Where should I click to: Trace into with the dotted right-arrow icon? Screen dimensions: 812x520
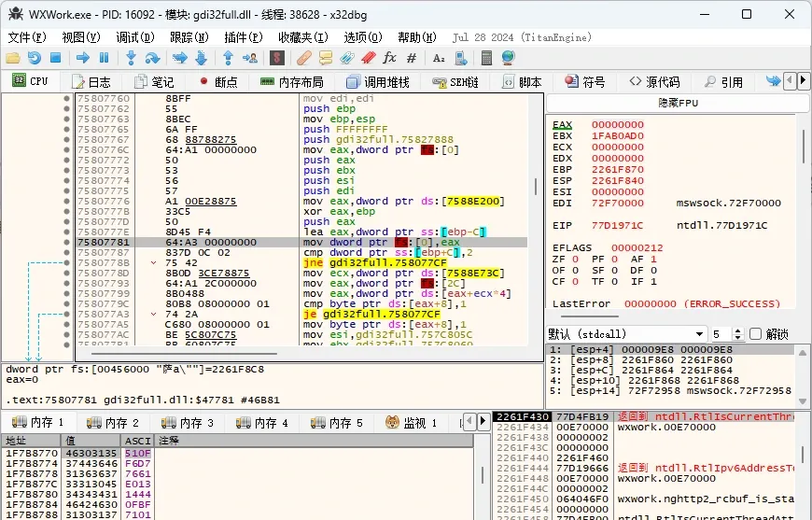pos(180,58)
